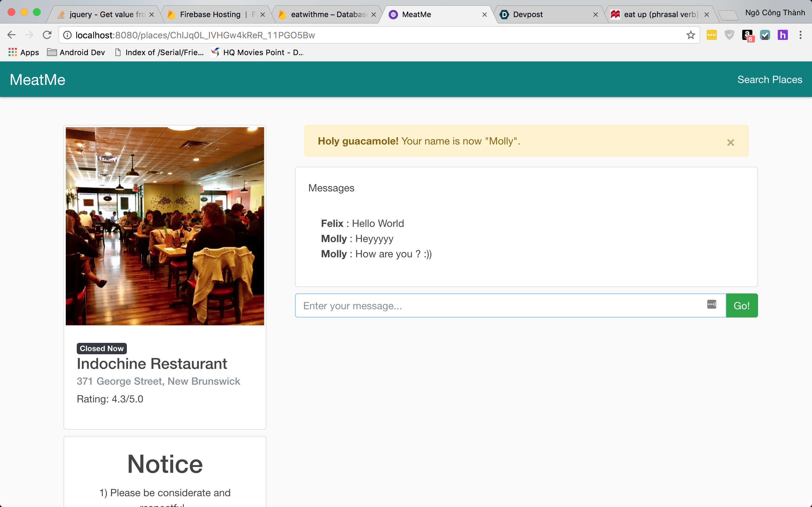This screenshot has width=812, height=507.
Task: Click the purple 'h' extension icon
Action: pos(783,35)
